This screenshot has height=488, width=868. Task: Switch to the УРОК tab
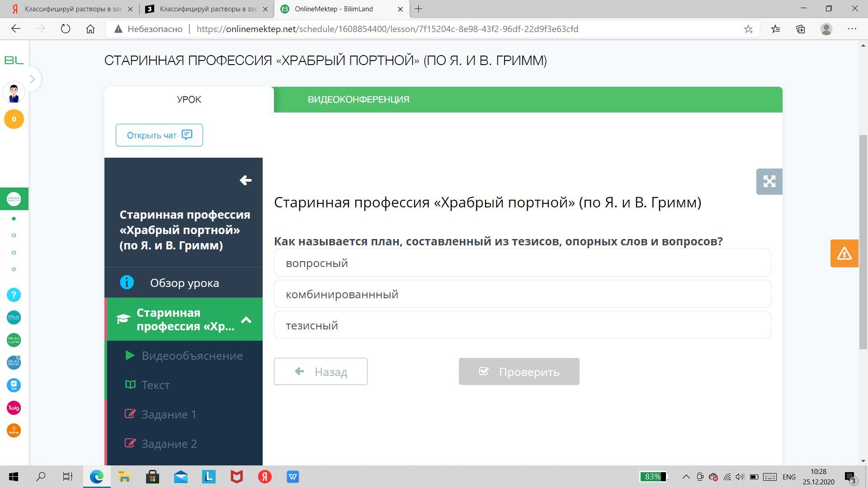coord(189,99)
